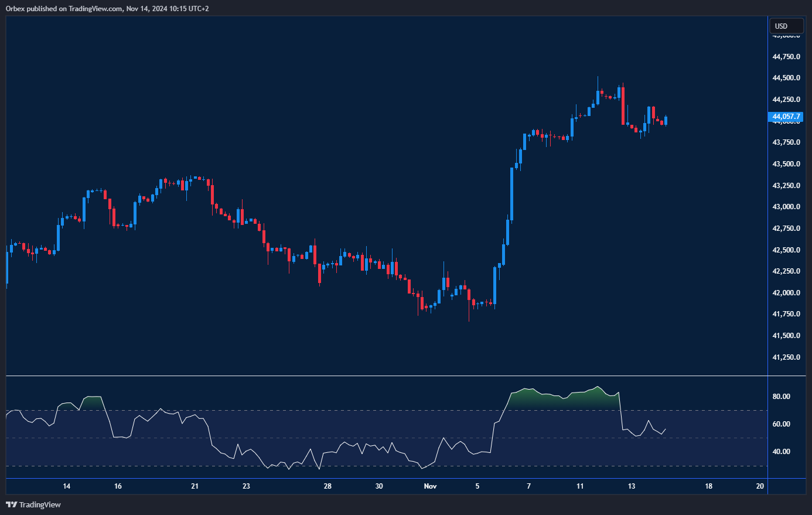
Task: Click the TradingView logo icon
Action: tap(11, 504)
